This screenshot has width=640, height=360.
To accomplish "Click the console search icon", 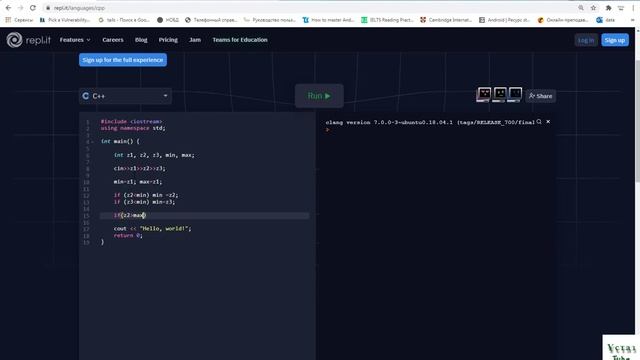I will pos(539,122).
